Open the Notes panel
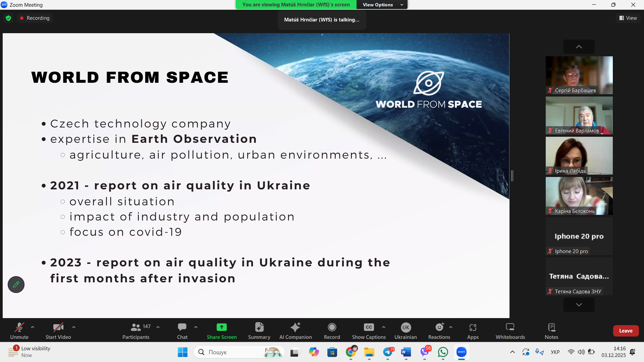This screenshot has width=644, height=362. pyautogui.click(x=551, y=331)
